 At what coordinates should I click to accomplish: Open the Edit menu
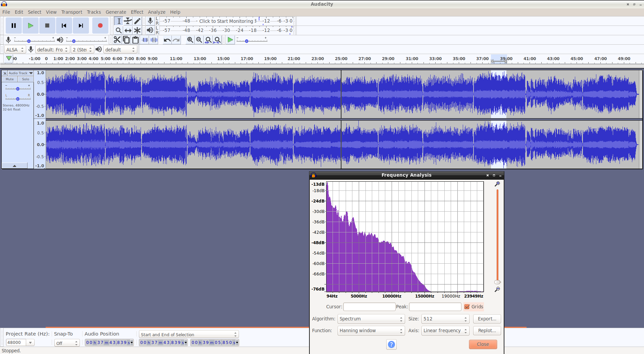19,12
